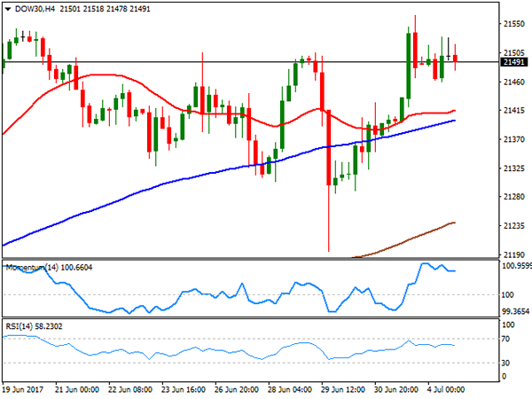
Task: Click price level 21370 on the axis
Action: pos(514,139)
